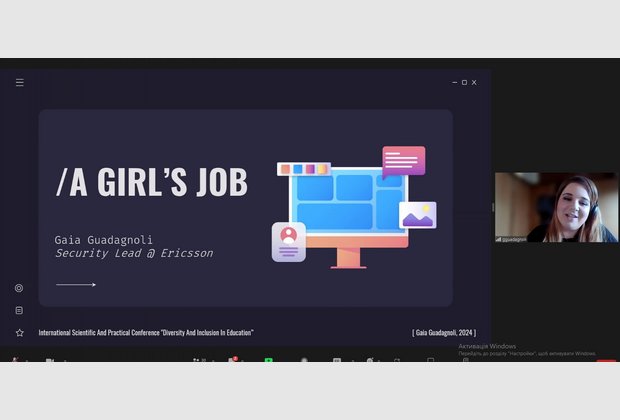Open the hamburger menu on the slide
The image size is (620, 420).
coord(19,82)
